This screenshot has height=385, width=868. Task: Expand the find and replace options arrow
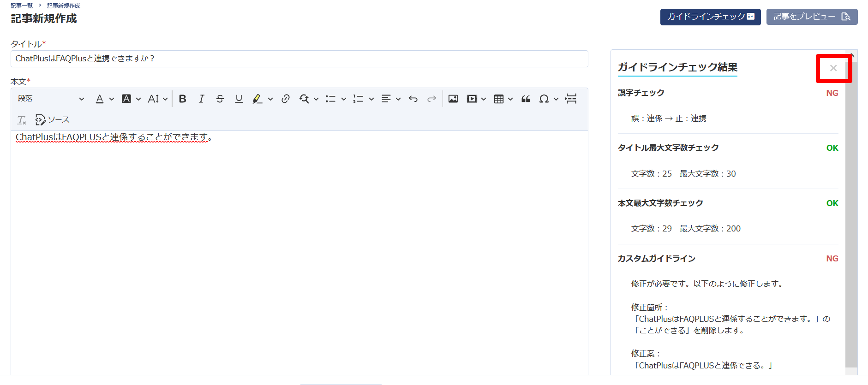tap(316, 99)
